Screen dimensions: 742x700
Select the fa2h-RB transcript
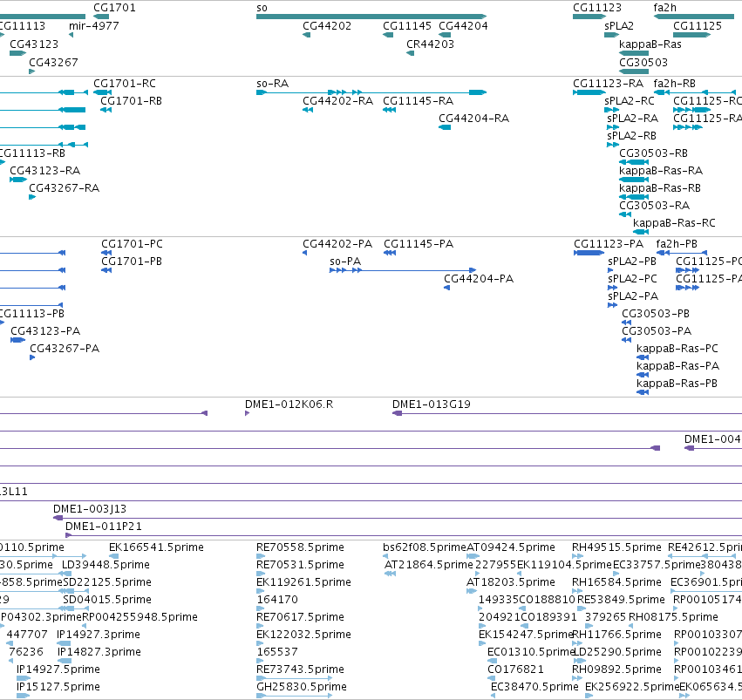point(695,92)
